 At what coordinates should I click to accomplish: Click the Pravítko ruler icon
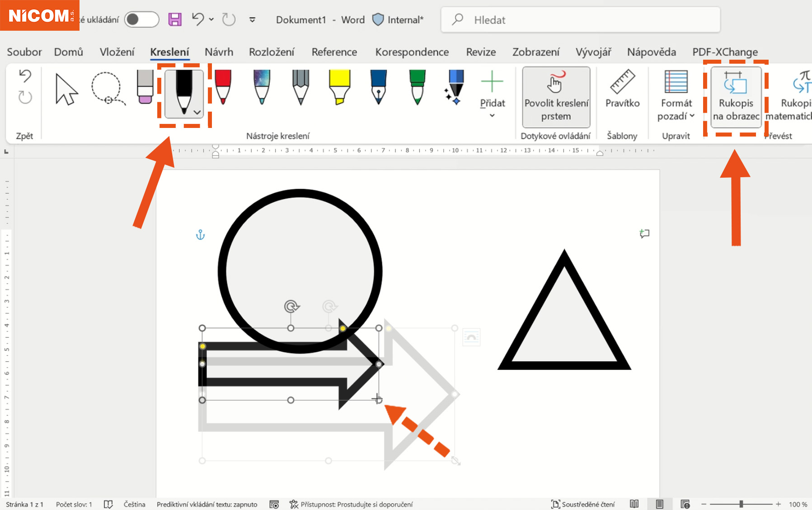click(x=622, y=82)
